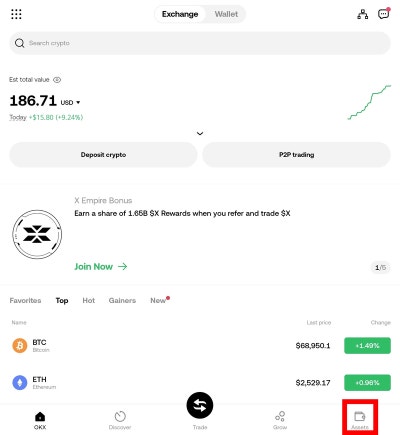Focus the Search crypto field

click(x=200, y=43)
